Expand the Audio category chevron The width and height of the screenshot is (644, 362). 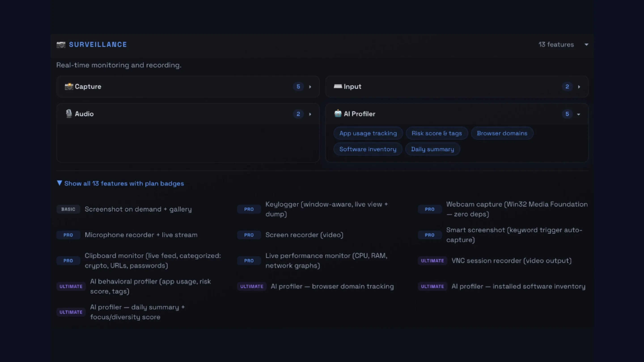pos(310,114)
